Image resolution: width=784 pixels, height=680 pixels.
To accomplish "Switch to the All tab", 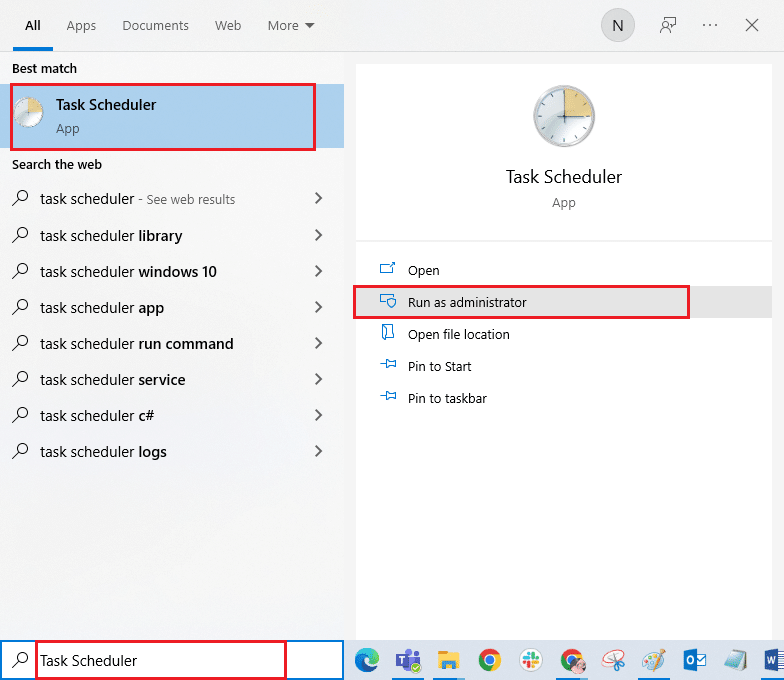I will click(32, 26).
